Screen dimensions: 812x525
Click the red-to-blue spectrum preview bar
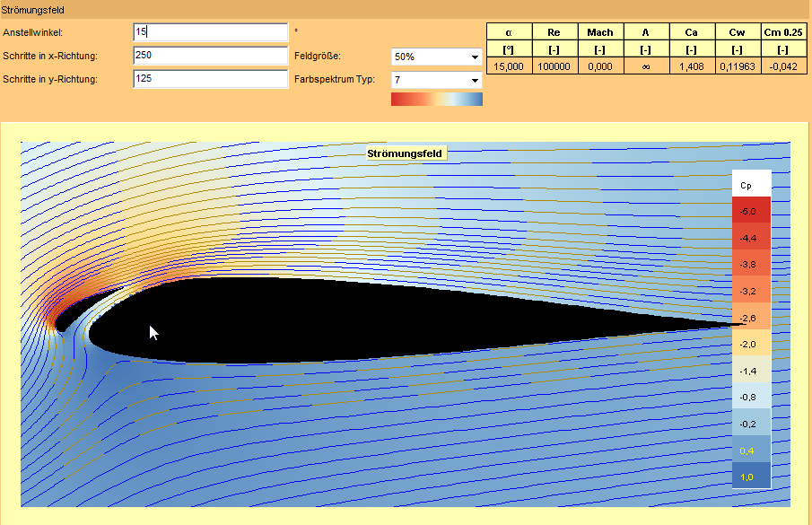(437, 99)
